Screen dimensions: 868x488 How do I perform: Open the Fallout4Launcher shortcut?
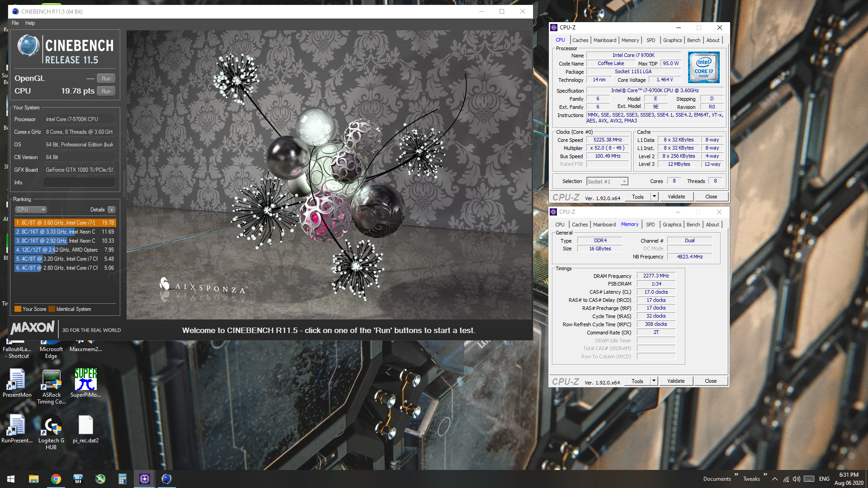[x=17, y=349]
